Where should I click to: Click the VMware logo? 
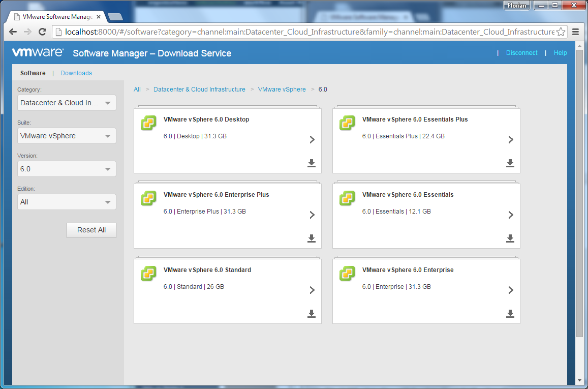(38, 52)
